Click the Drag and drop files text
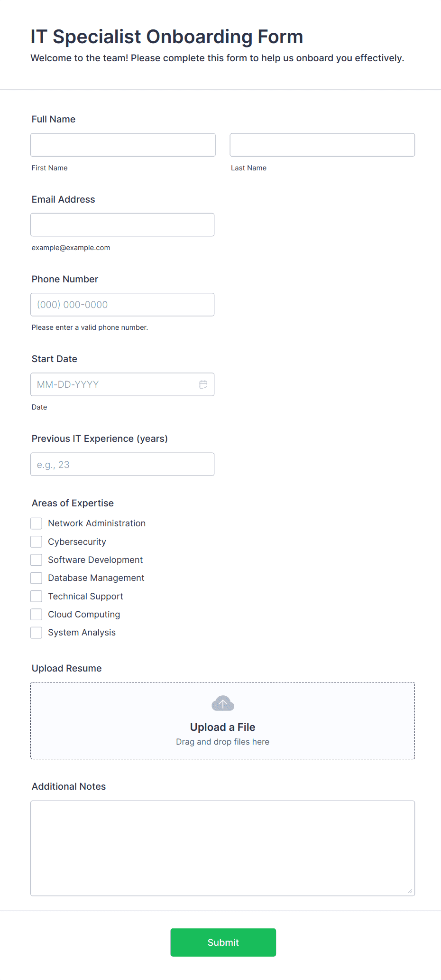Viewport: 441px width, 980px height. (222, 742)
